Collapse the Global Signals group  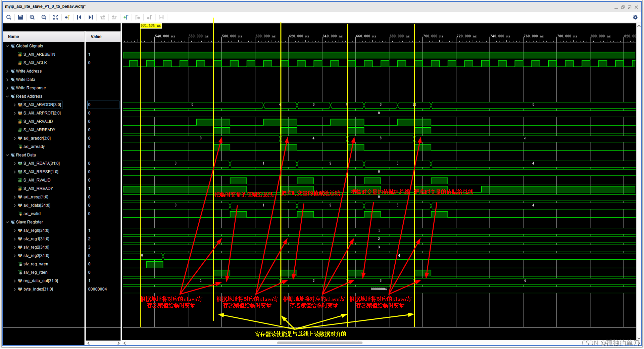[7, 46]
